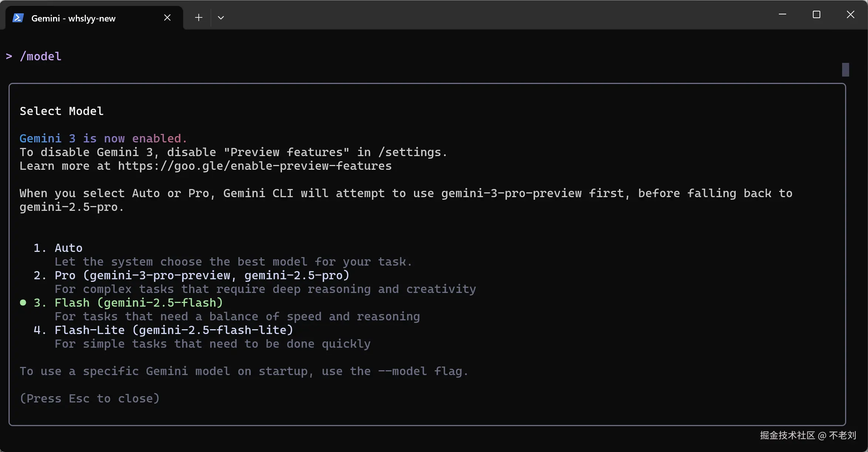
Task: Click the /model command prompt text
Action: pos(41,56)
